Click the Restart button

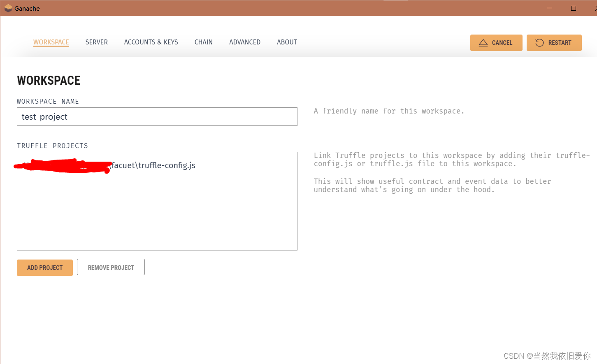pyautogui.click(x=554, y=43)
